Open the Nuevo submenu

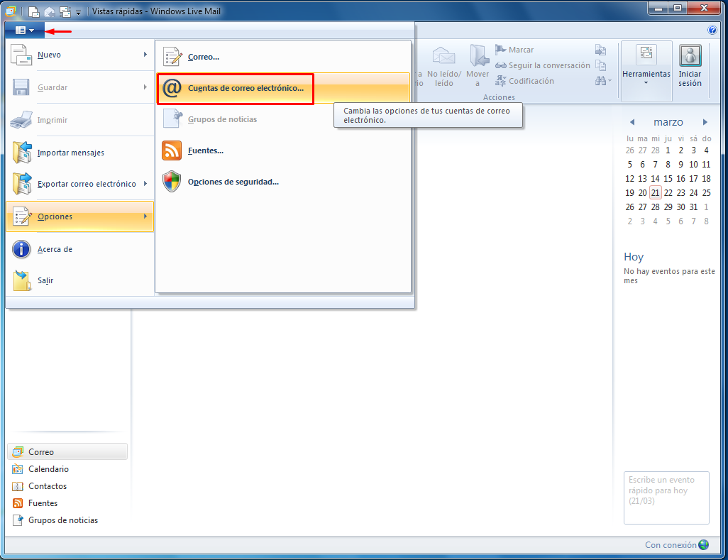79,55
